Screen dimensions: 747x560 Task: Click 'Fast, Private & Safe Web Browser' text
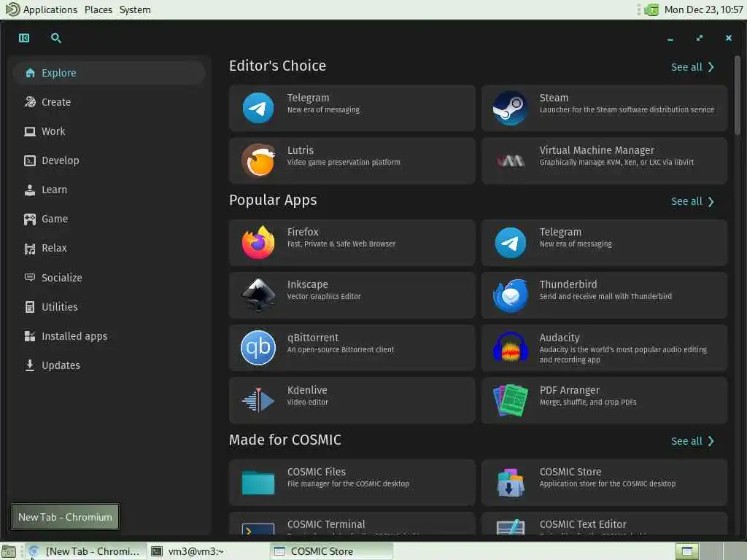[x=341, y=244]
